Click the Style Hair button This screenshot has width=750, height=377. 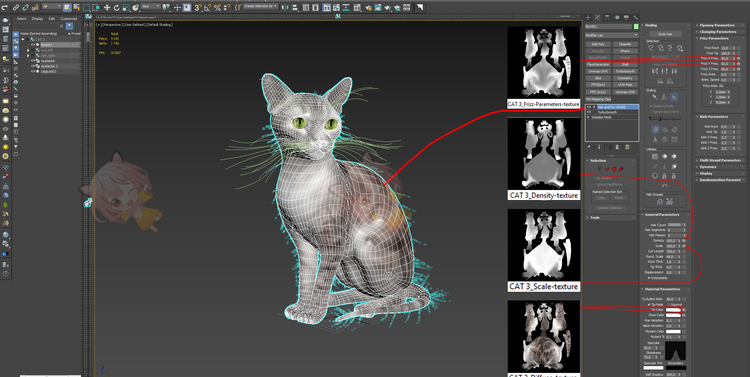click(x=665, y=34)
